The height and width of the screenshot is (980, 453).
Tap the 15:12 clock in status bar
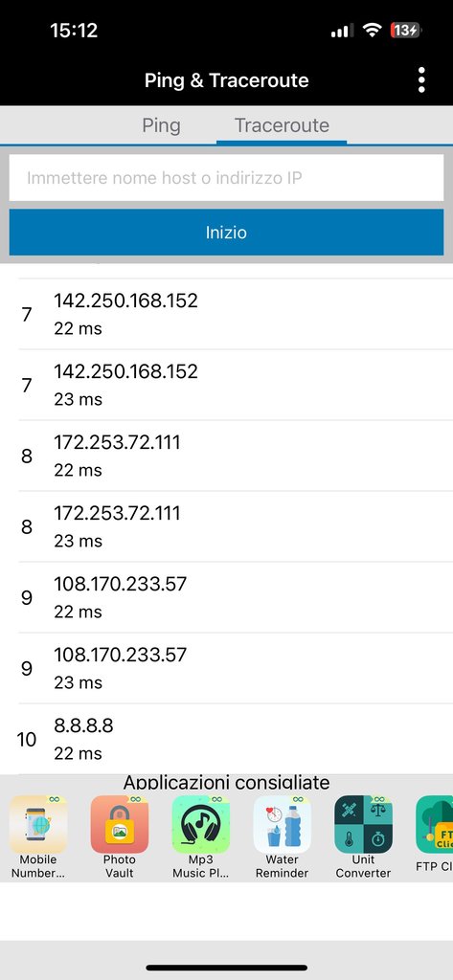[x=74, y=30]
